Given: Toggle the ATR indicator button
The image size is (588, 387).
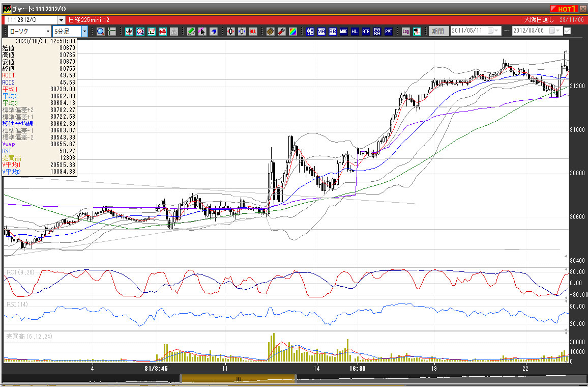Looking at the screenshot, I should [x=366, y=32].
